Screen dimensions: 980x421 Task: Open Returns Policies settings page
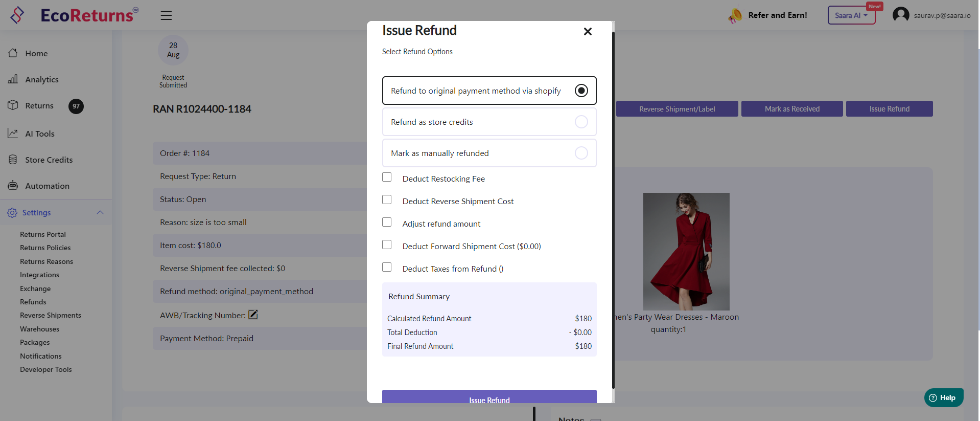pyautogui.click(x=45, y=248)
